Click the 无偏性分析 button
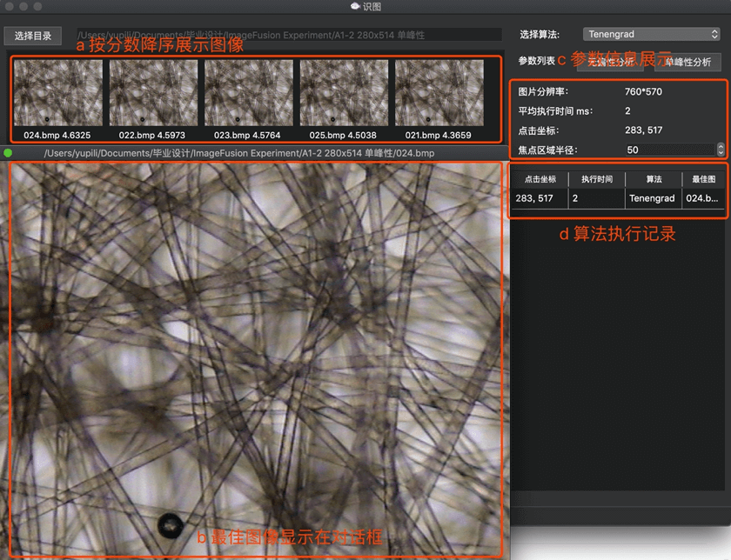Viewport: 731px width, 560px height. click(x=611, y=62)
